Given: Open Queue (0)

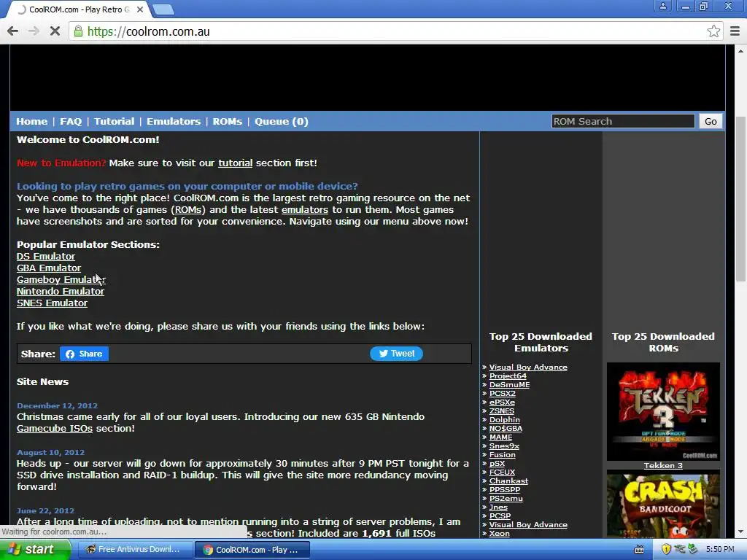Looking at the screenshot, I should tap(281, 122).
